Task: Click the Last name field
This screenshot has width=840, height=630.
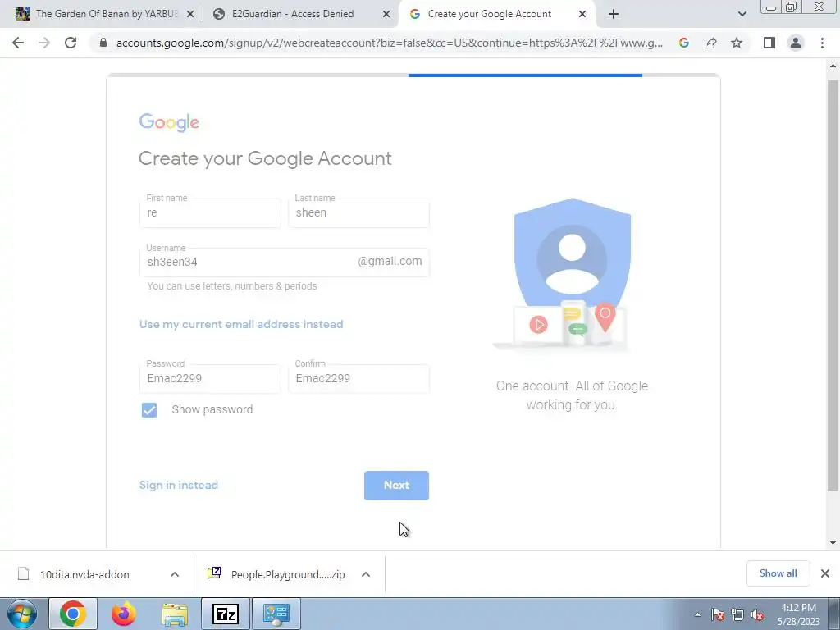Action: click(x=358, y=212)
